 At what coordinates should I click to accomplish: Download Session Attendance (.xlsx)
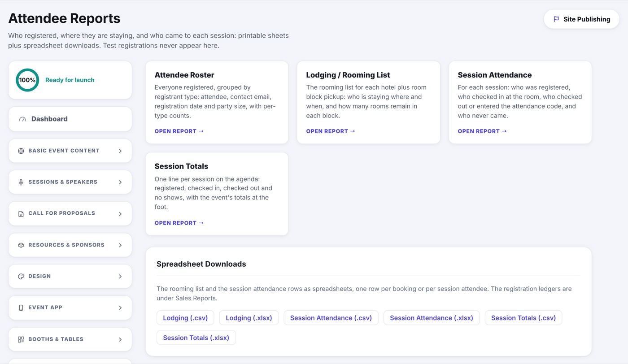[432, 318]
